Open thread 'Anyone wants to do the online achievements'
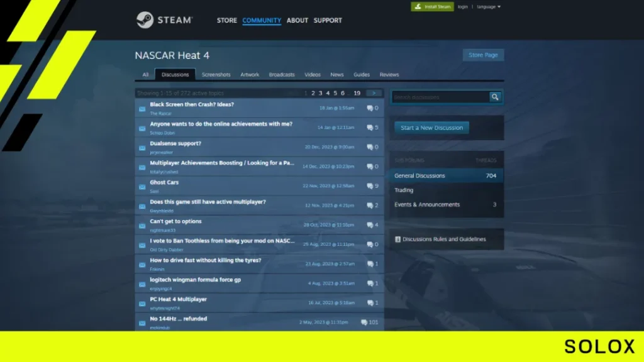This screenshot has width=644, height=362. tap(221, 124)
